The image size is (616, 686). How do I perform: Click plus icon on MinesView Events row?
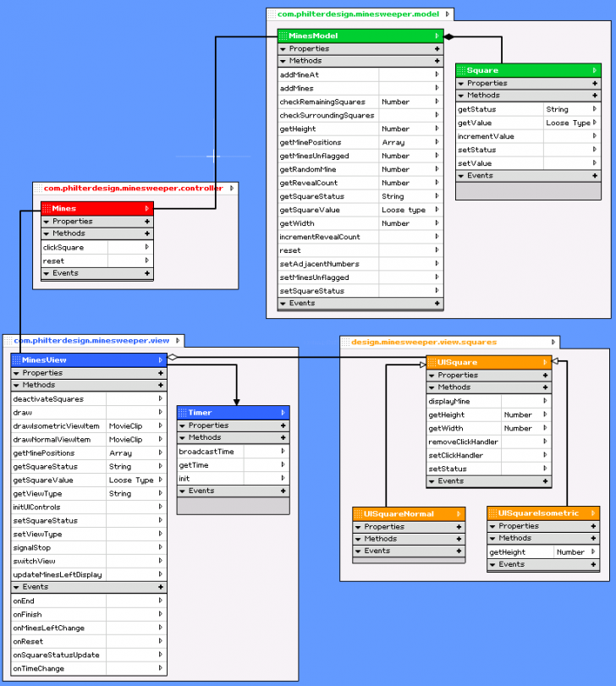(160, 587)
